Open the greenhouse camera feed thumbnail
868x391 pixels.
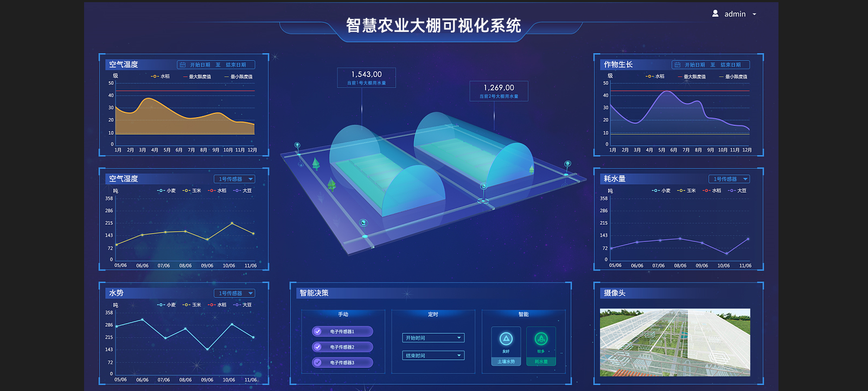(x=675, y=342)
